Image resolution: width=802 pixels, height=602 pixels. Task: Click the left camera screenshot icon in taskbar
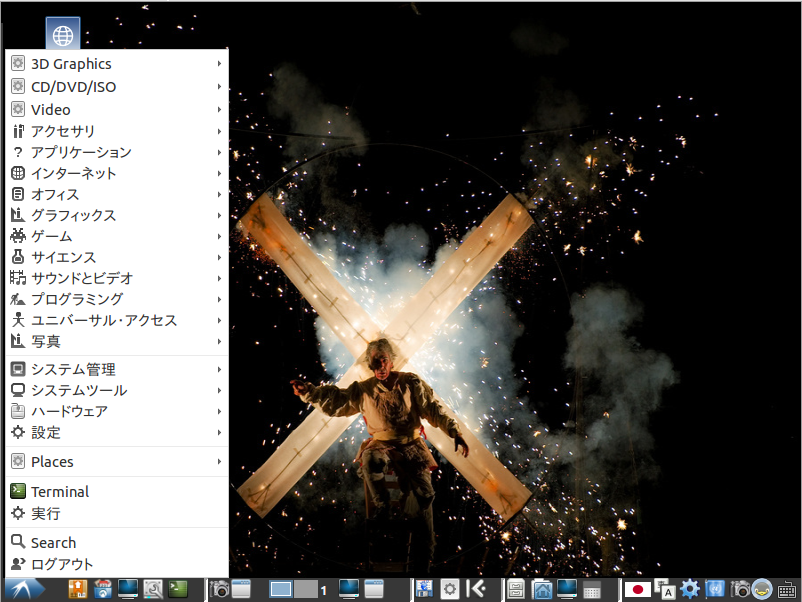[x=219, y=590]
